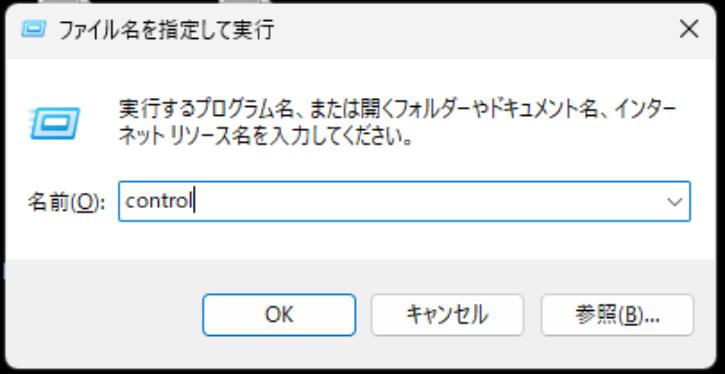Click description line ネット リソース名を入力してください

click(x=265, y=136)
